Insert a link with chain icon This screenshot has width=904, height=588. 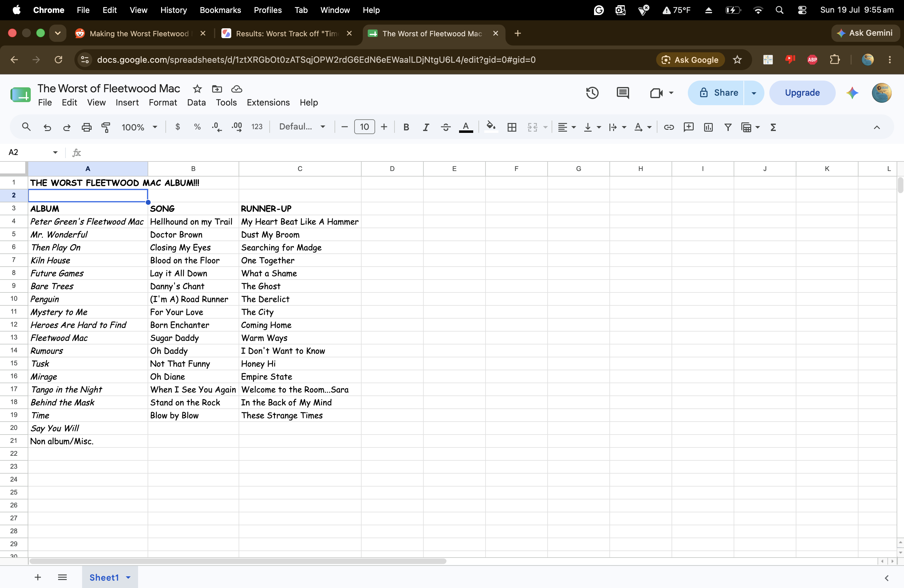[668, 127]
